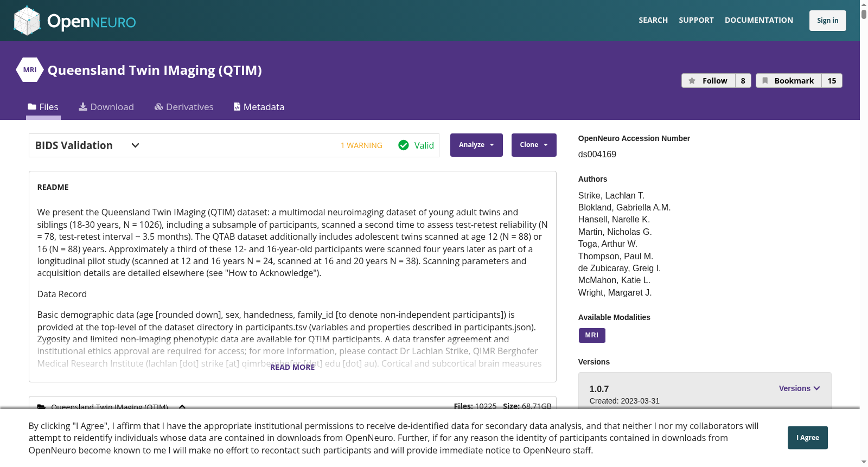Click READ MORE in the README
This screenshot has height=467, width=868.
pyautogui.click(x=292, y=367)
